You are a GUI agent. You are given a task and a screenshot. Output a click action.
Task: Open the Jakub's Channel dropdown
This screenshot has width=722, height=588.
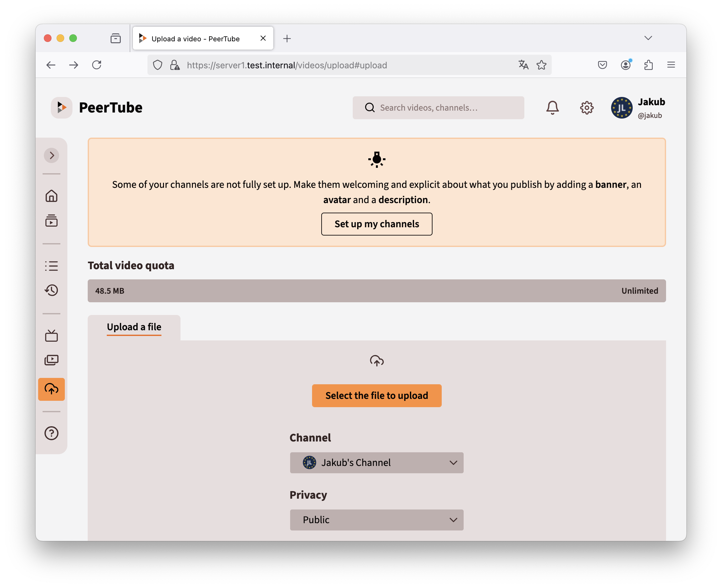[377, 463]
